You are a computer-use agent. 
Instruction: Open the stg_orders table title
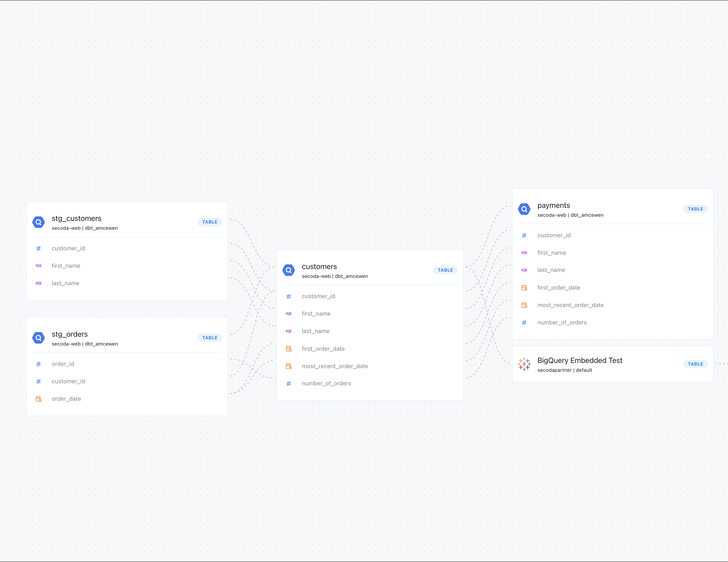pyautogui.click(x=70, y=334)
